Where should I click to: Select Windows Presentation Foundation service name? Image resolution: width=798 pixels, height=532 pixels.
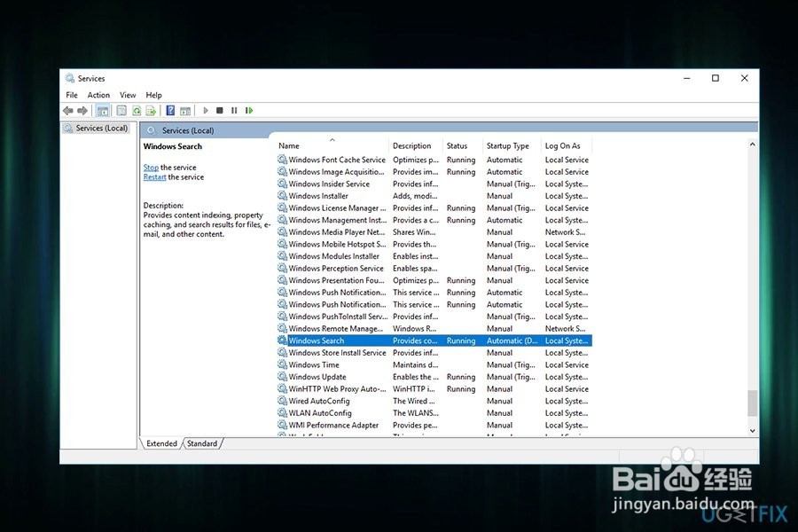coord(337,280)
